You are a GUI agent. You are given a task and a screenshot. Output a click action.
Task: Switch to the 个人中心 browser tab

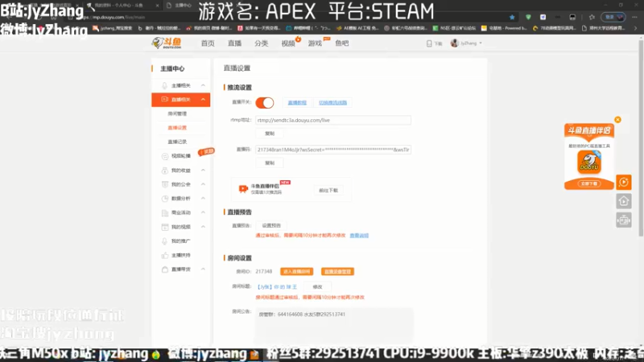point(122,6)
